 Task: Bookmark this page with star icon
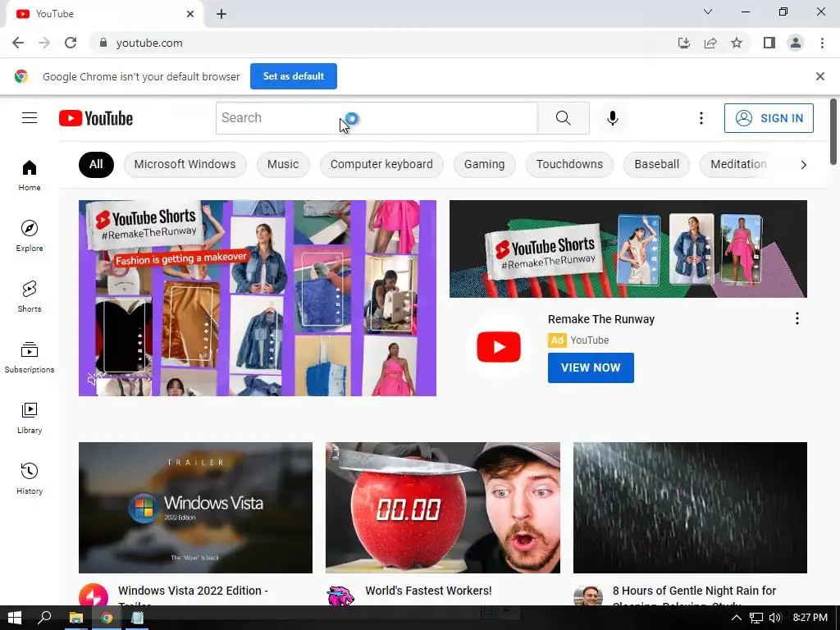[737, 43]
